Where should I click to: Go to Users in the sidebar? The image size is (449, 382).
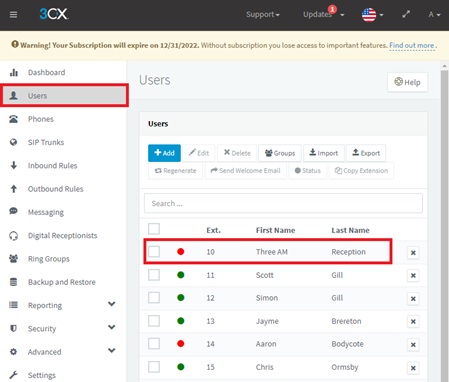[x=64, y=96]
